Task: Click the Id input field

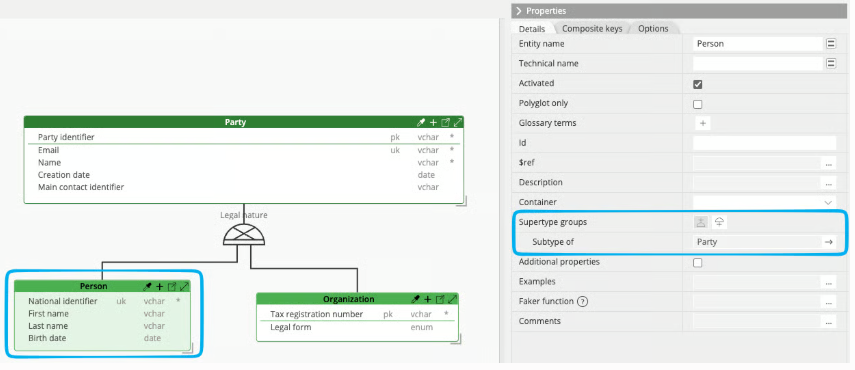Action: [764, 143]
